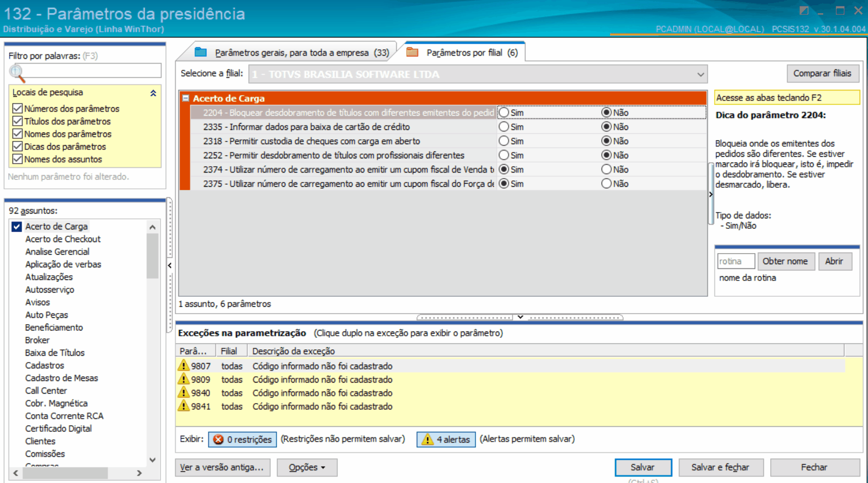Toggle Nomes dos assuntos checkbox
868x483 pixels.
(x=17, y=159)
